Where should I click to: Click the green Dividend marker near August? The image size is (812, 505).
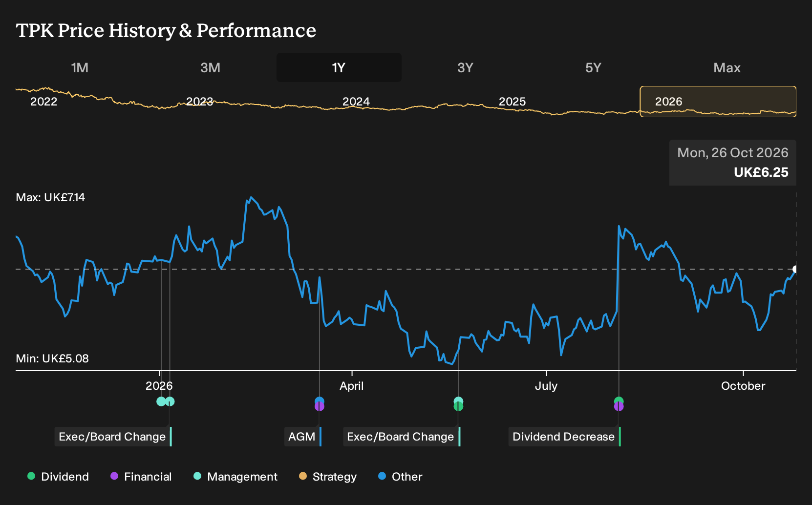pos(619,401)
